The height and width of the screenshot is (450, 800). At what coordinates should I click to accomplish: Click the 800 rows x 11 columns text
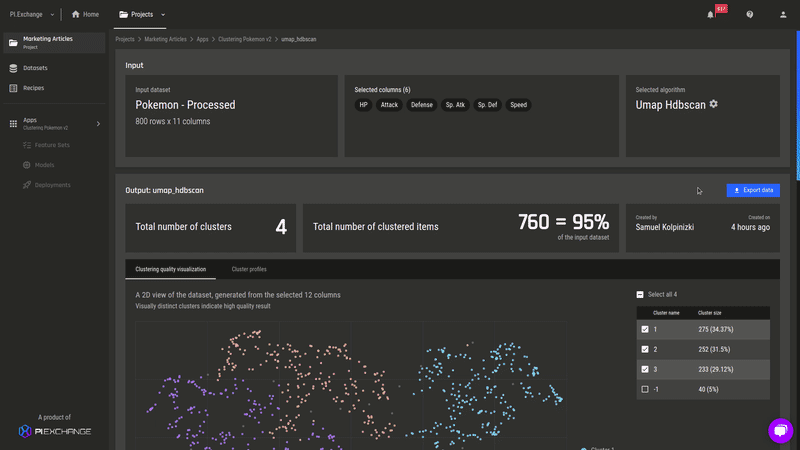click(172, 121)
